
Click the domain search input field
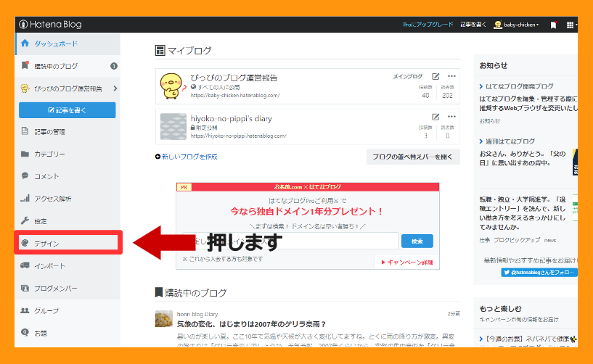coord(290,241)
